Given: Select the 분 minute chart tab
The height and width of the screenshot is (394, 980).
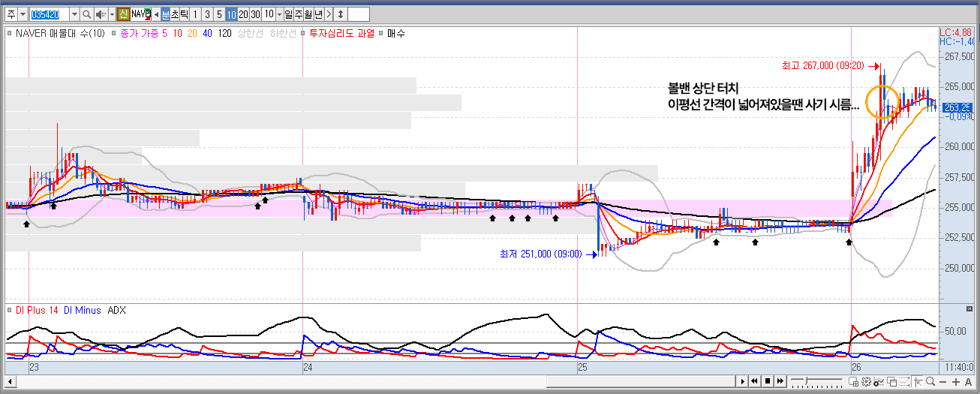Looking at the screenshot, I should pyautogui.click(x=166, y=14).
